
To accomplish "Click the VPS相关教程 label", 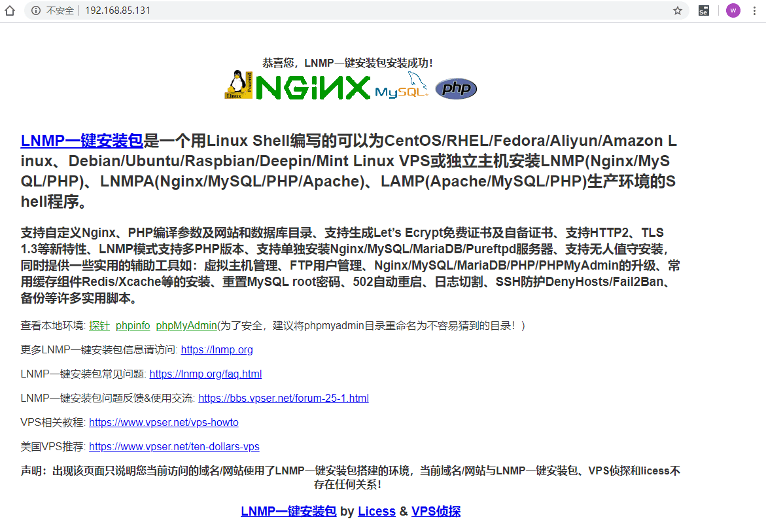I will click(53, 422).
